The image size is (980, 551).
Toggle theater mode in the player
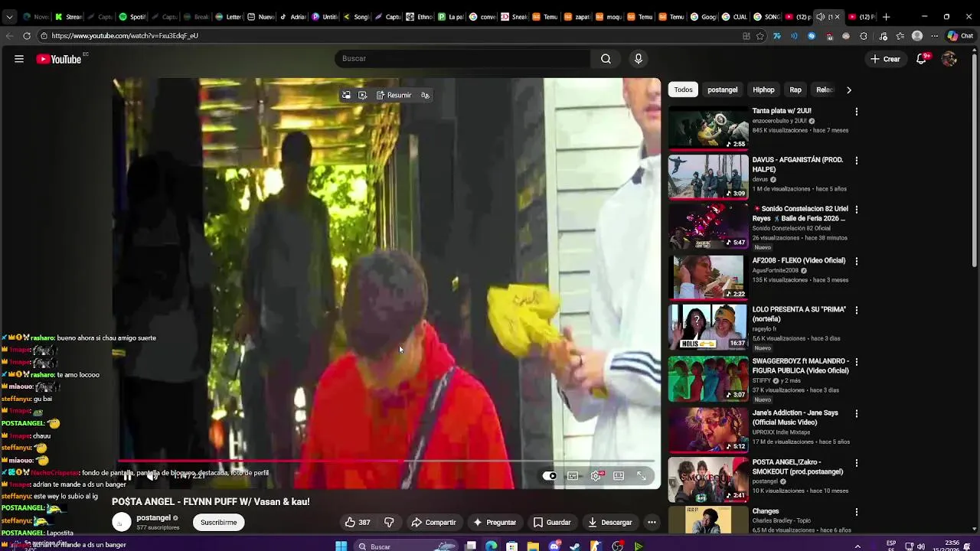pyautogui.click(x=619, y=476)
